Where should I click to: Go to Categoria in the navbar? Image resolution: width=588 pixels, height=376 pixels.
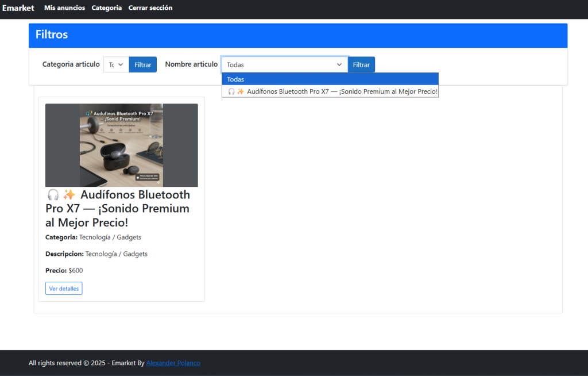[106, 8]
